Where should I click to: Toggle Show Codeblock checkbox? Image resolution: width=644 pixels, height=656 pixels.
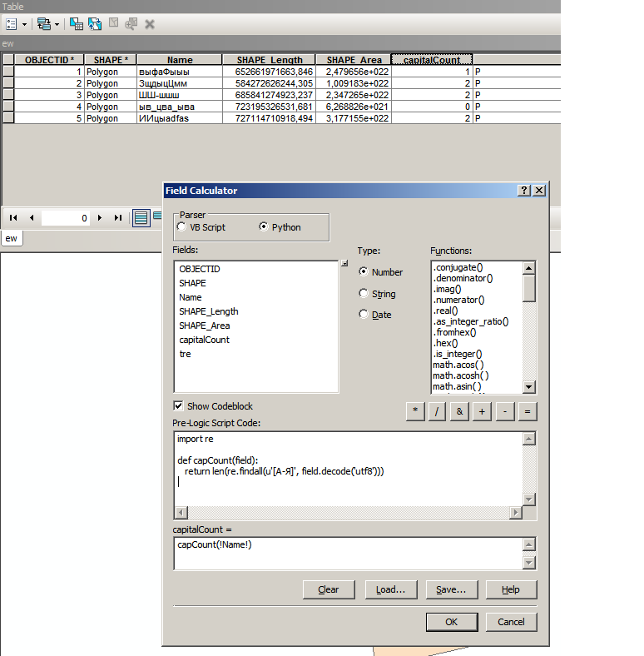pos(178,405)
